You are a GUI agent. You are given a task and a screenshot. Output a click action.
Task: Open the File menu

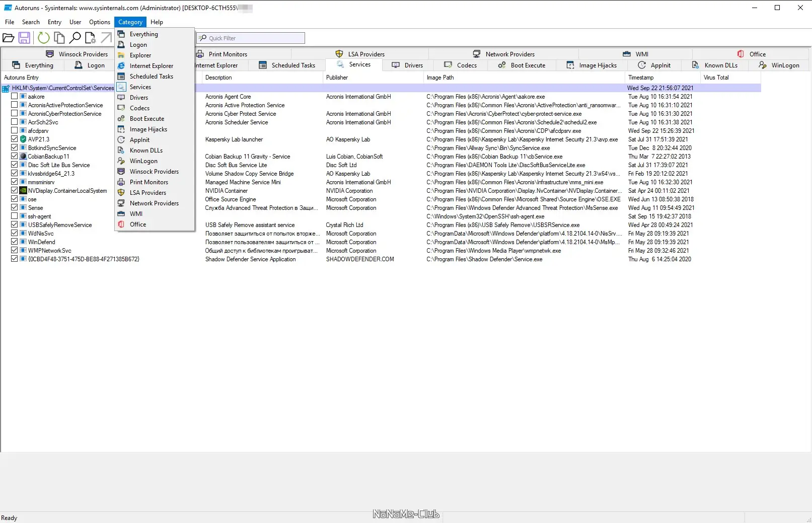[x=10, y=22]
